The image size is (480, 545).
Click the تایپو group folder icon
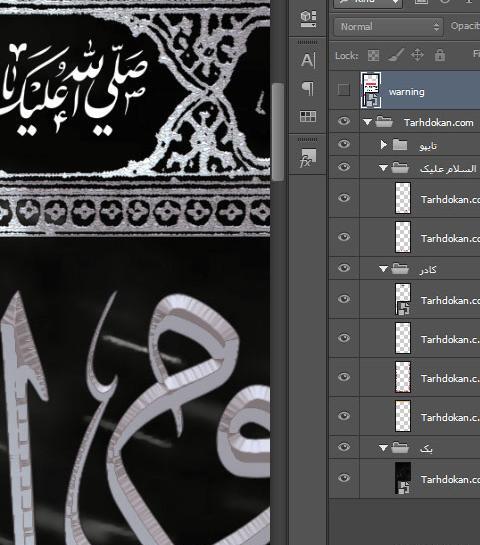[400, 145]
